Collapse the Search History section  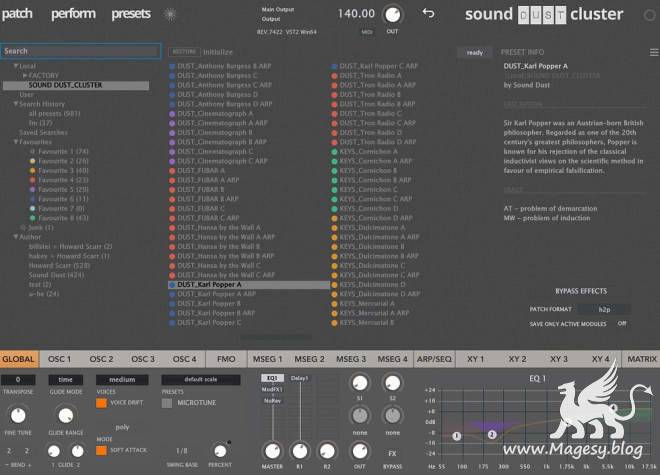click(16, 104)
